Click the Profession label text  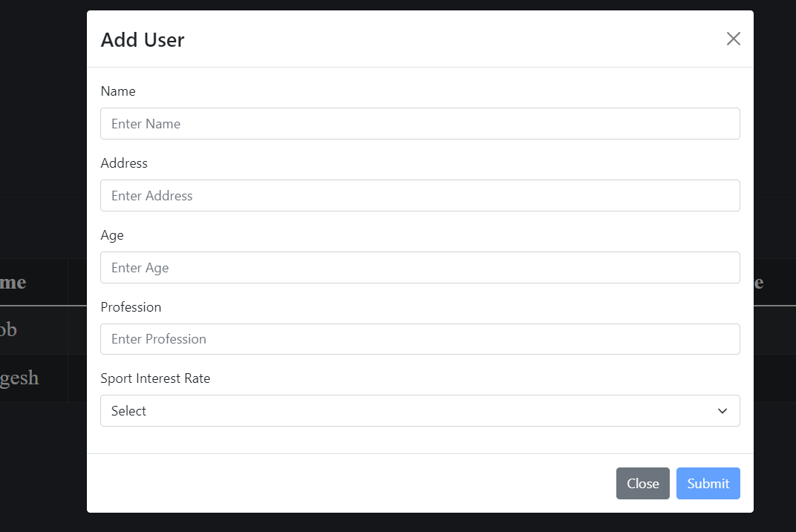tap(131, 306)
